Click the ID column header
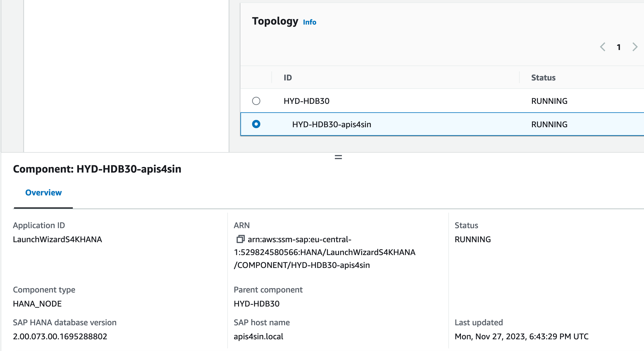The width and height of the screenshot is (644, 351). 288,78
